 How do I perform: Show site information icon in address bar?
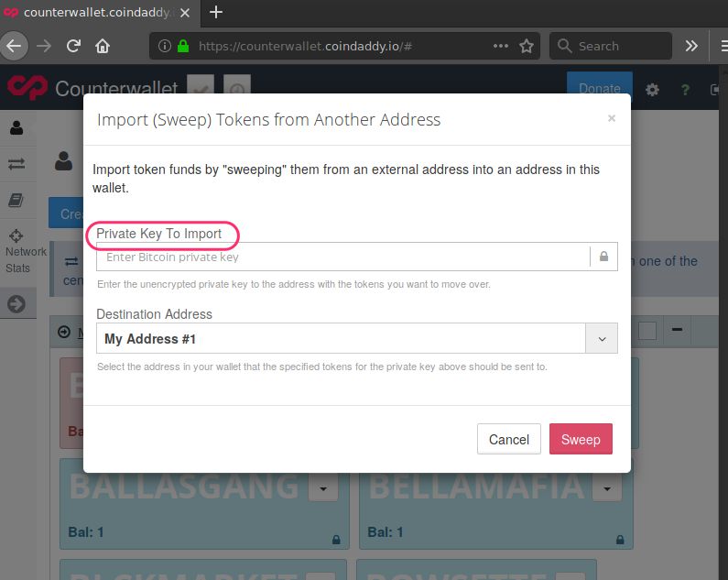[x=165, y=46]
